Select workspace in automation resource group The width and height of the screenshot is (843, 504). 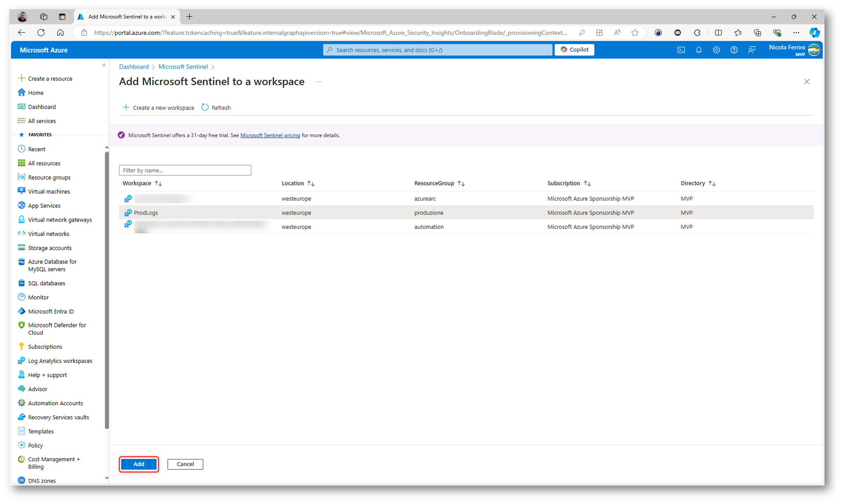click(466, 226)
